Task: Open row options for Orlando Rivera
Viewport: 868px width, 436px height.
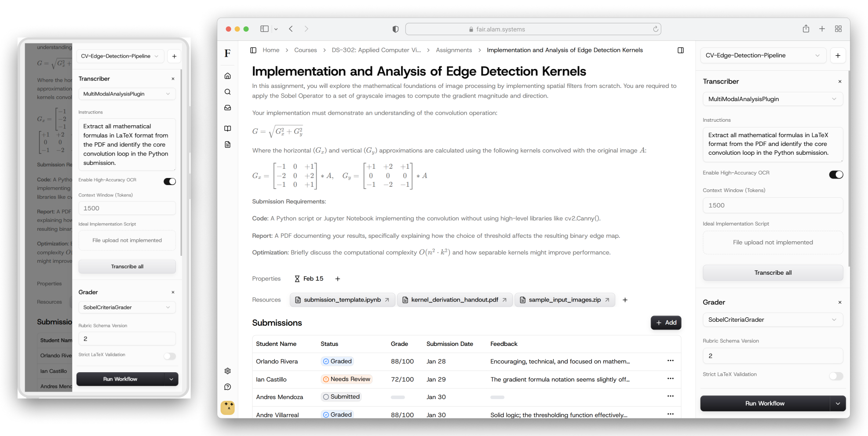Action: click(670, 361)
